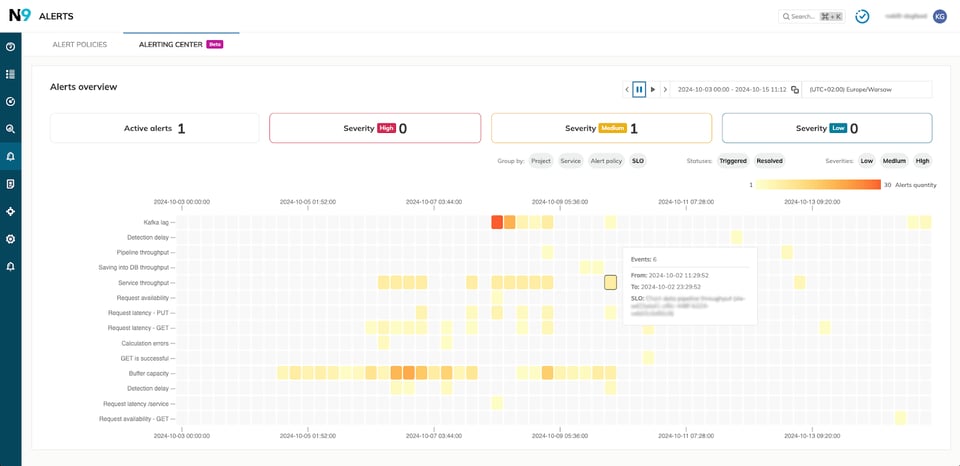Click the GET is successful row label
The width and height of the screenshot is (960, 466).
[x=144, y=358]
